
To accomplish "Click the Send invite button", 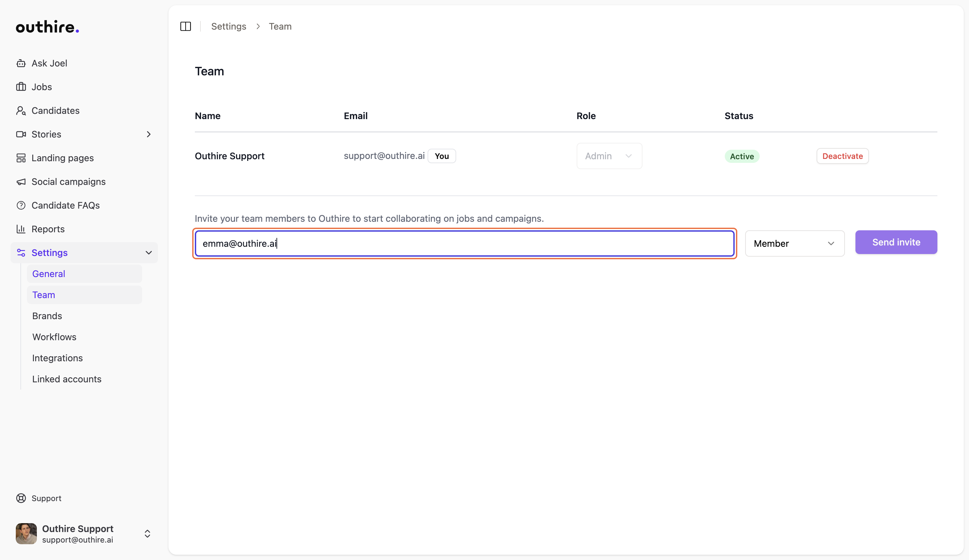I will pos(896,242).
